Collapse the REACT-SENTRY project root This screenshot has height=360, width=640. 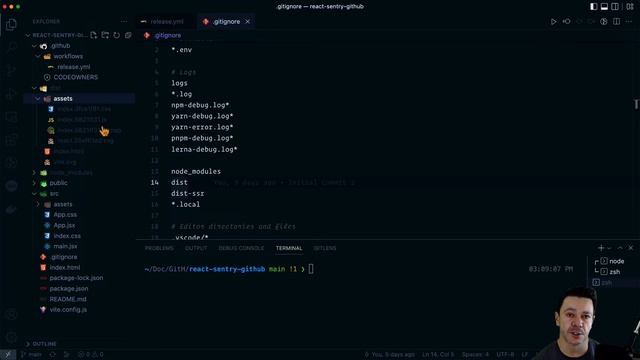point(28,35)
